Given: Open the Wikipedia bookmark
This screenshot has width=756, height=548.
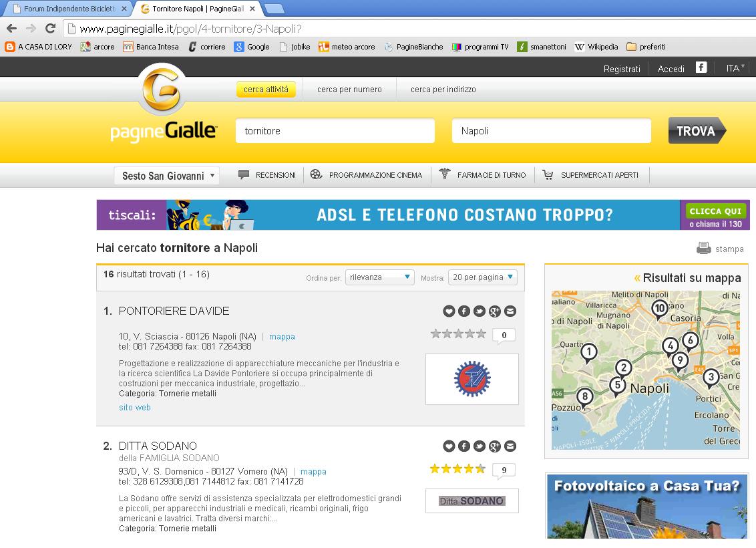Looking at the screenshot, I should [596, 47].
